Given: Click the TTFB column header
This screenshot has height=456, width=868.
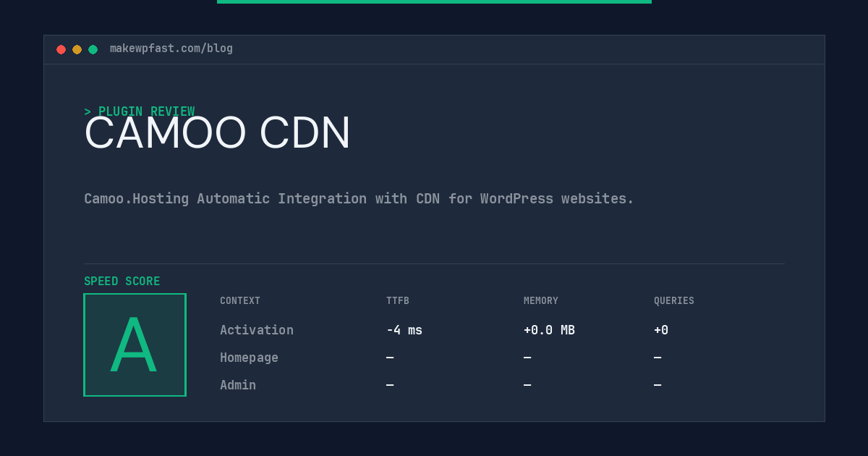Looking at the screenshot, I should [x=398, y=301].
